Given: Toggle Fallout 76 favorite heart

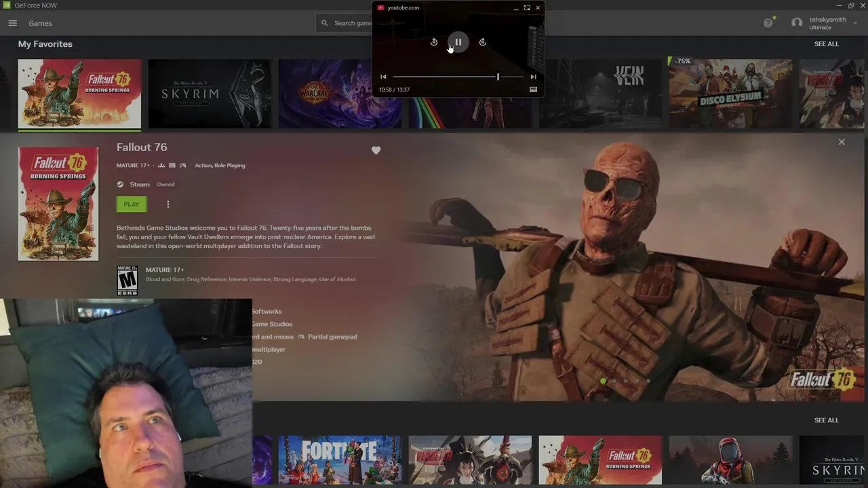Looking at the screenshot, I should (376, 150).
